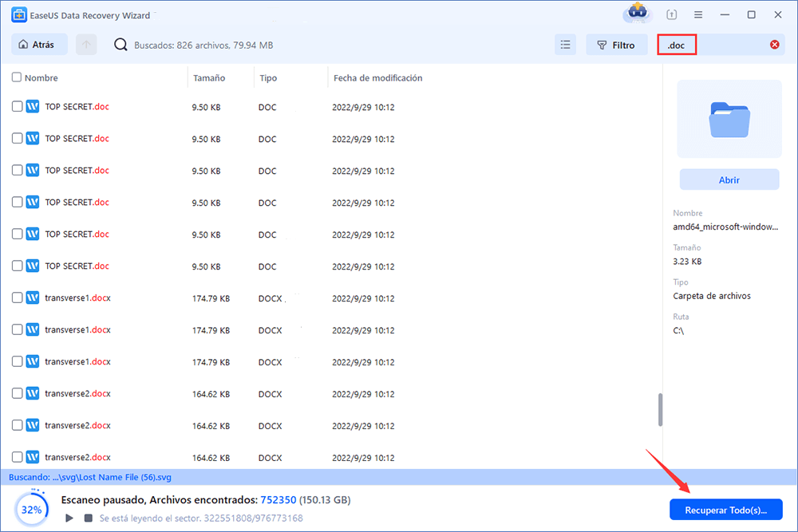Select the third TOP SECRET.doc file name

[x=77, y=171]
